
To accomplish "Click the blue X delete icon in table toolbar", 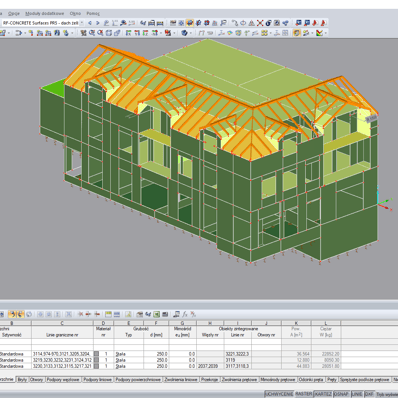I will point(68,314).
